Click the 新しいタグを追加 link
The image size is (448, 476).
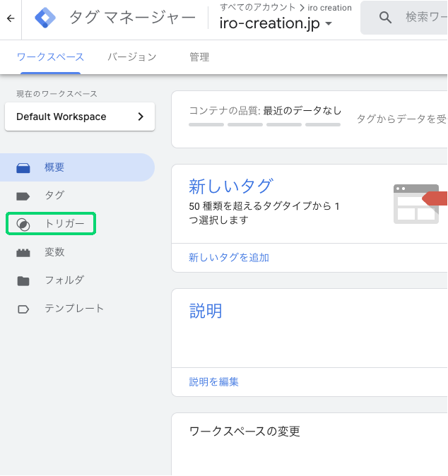pos(229,258)
